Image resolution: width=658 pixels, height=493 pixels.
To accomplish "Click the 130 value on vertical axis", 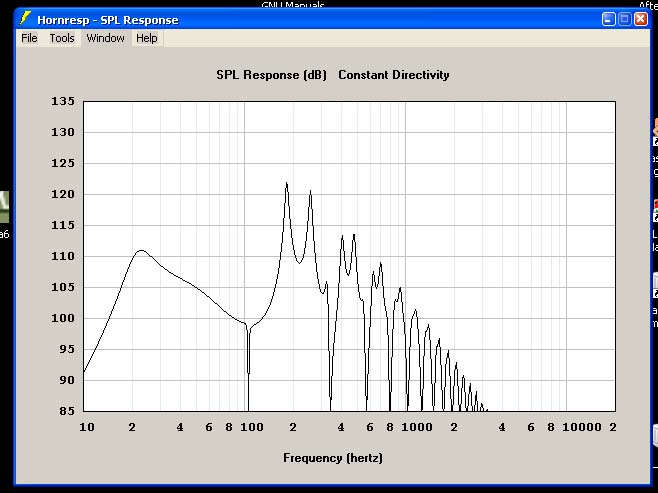I will point(63,132).
